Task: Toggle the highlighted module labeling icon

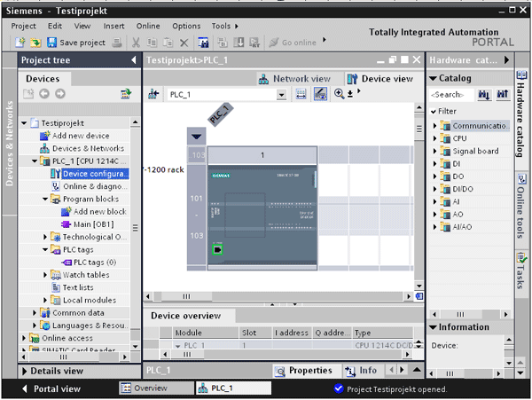Action: coord(320,94)
